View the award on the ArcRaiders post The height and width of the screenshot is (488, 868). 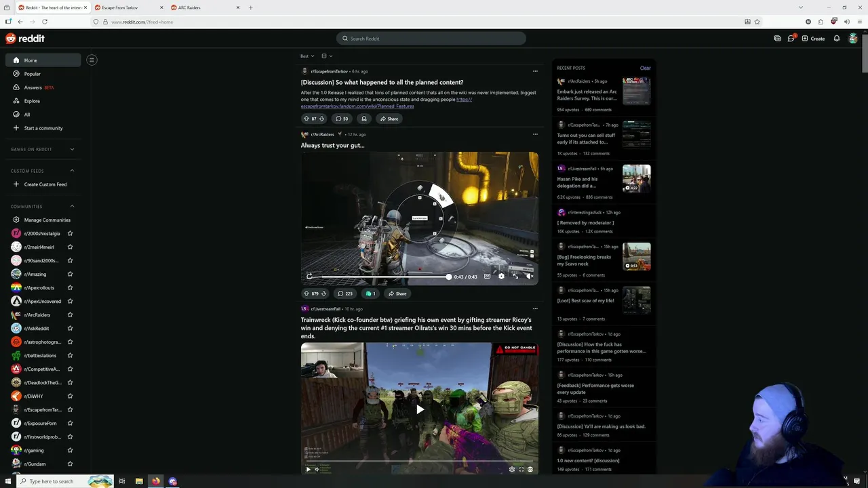(x=370, y=293)
